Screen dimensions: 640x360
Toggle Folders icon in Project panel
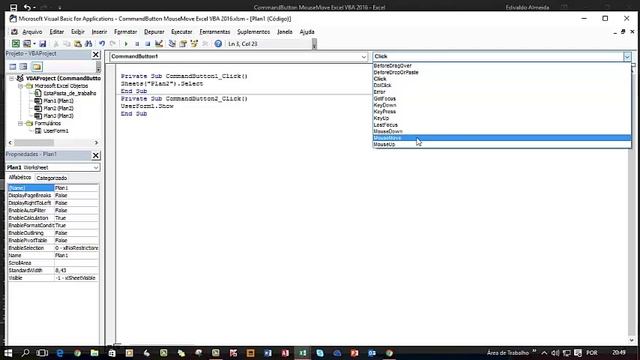click(37, 67)
